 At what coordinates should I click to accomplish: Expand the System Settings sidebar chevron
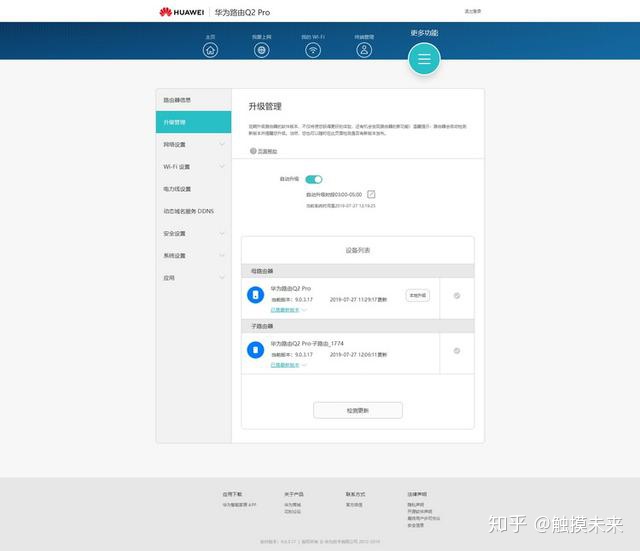pos(222,256)
